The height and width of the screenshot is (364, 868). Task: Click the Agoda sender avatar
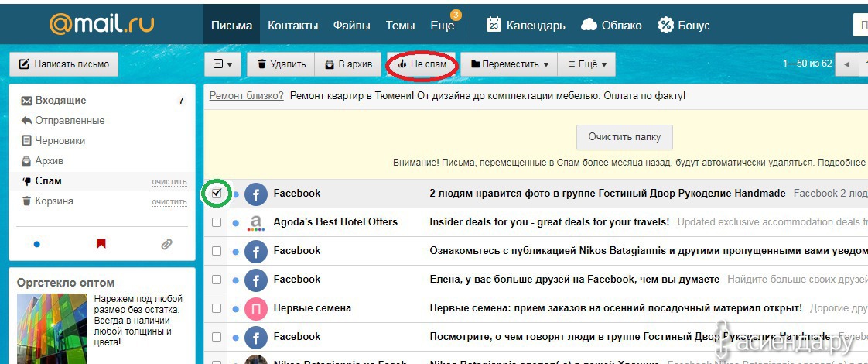(x=256, y=223)
